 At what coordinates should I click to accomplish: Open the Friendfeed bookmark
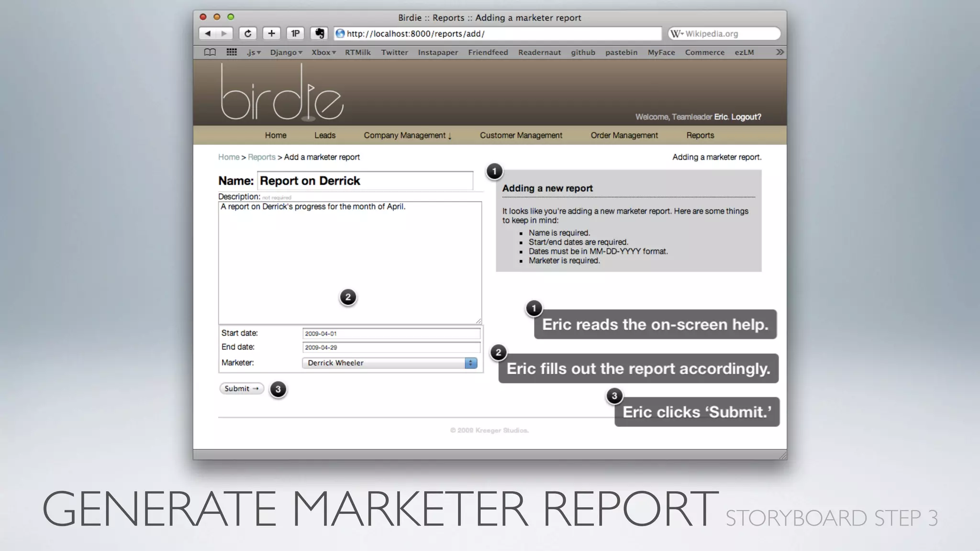tap(488, 53)
